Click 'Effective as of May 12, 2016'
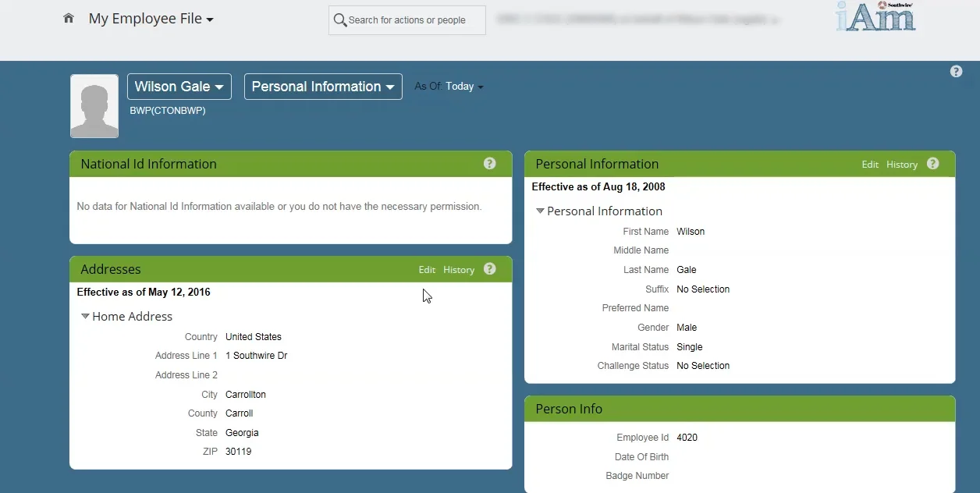980x493 pixels. pos(144,293)
